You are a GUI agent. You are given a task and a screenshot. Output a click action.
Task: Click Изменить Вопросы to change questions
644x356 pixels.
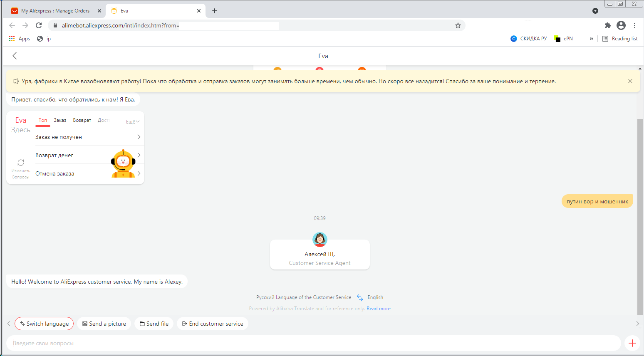point(21,174)
